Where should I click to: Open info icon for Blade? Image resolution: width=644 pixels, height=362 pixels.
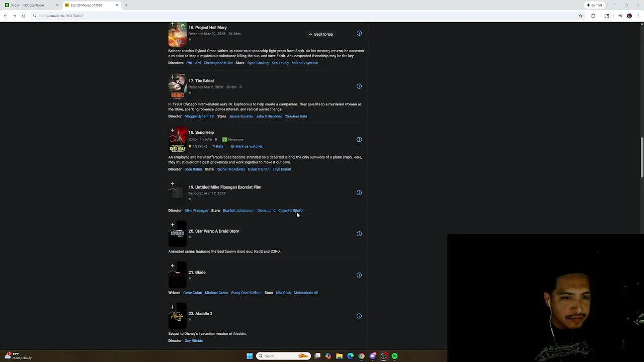359,275
